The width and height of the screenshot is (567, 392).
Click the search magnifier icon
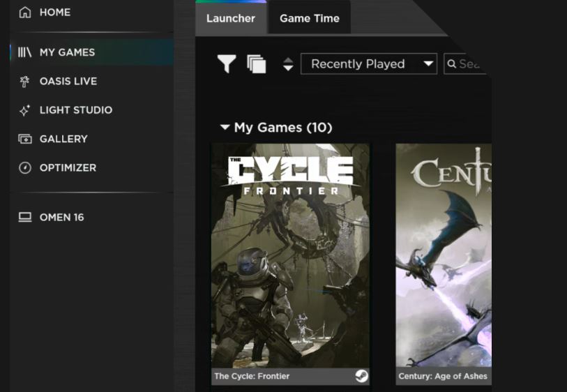click(x=452, y=64)
